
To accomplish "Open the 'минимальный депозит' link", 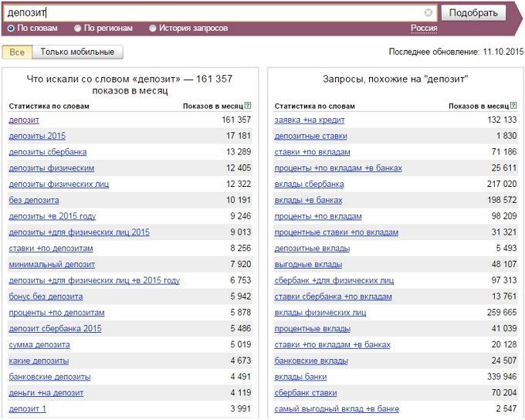I will pos(52,265).
